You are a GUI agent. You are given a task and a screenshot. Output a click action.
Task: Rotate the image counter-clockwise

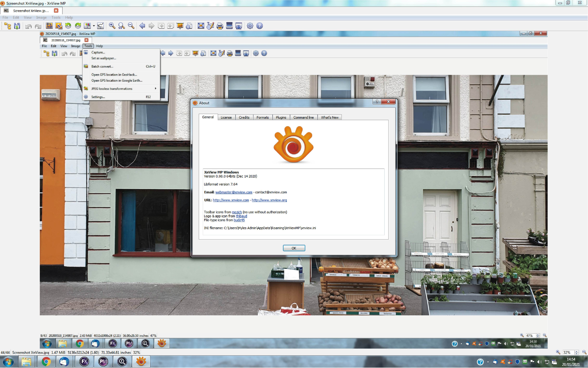click(68, 26)
